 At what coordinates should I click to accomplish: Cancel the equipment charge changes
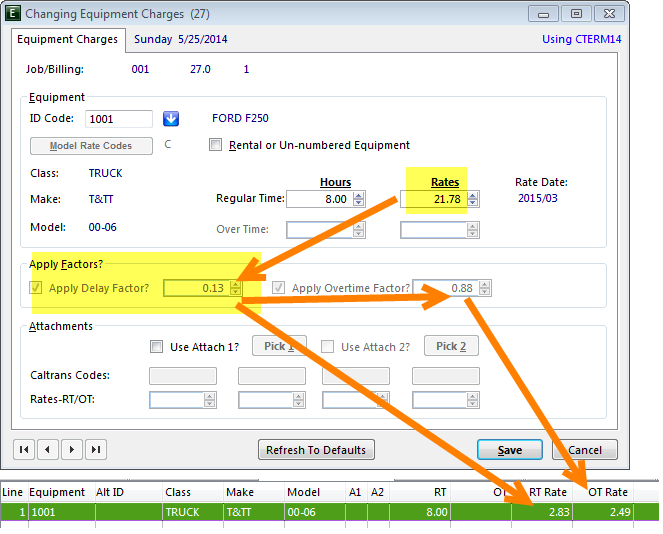pos(585,450)
